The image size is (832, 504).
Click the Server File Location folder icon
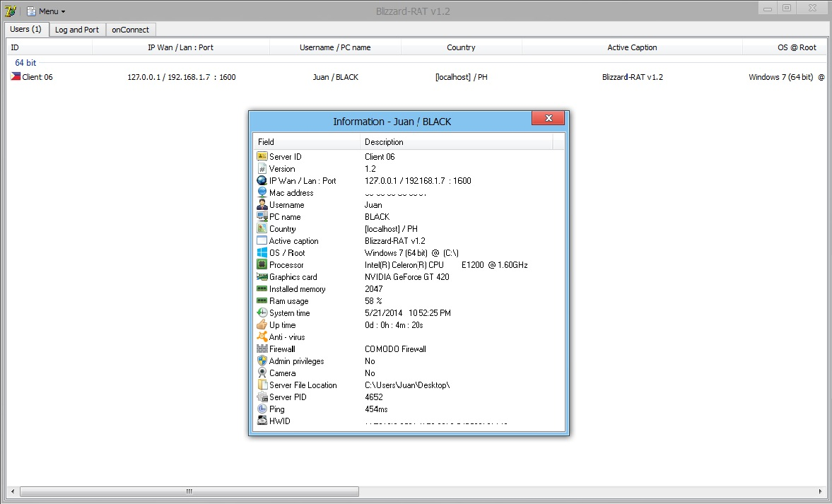click(262, 385)
